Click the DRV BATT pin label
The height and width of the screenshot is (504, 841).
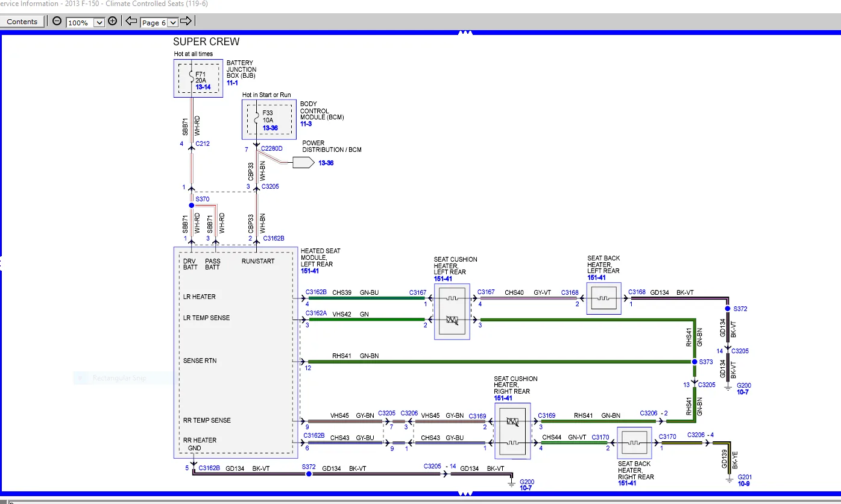[191, 265]
